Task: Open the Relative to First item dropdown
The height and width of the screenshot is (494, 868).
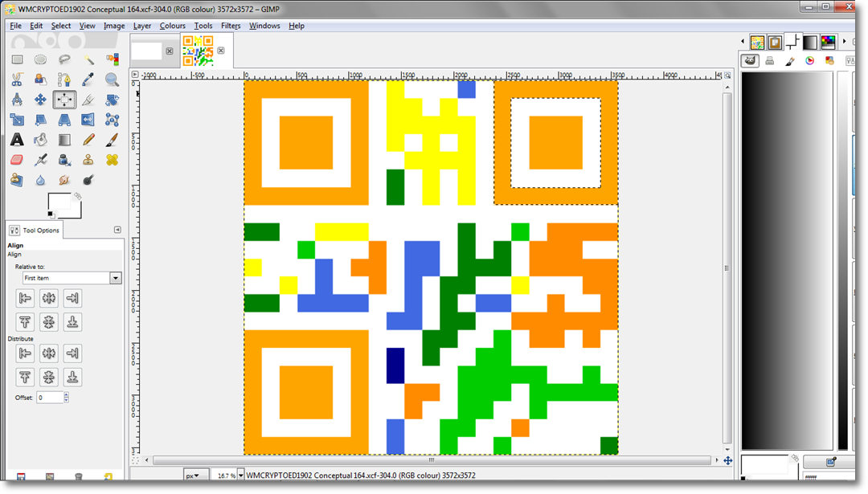Action: point(72,278)
